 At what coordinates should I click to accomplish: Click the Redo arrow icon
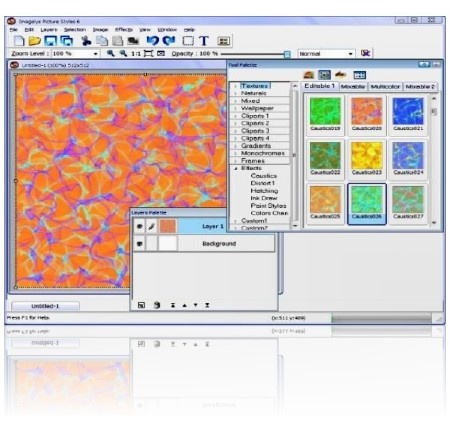click(169, 41)
